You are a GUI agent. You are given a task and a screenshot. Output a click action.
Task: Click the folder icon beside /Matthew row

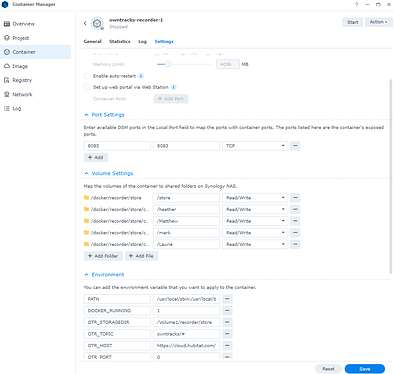87,221
